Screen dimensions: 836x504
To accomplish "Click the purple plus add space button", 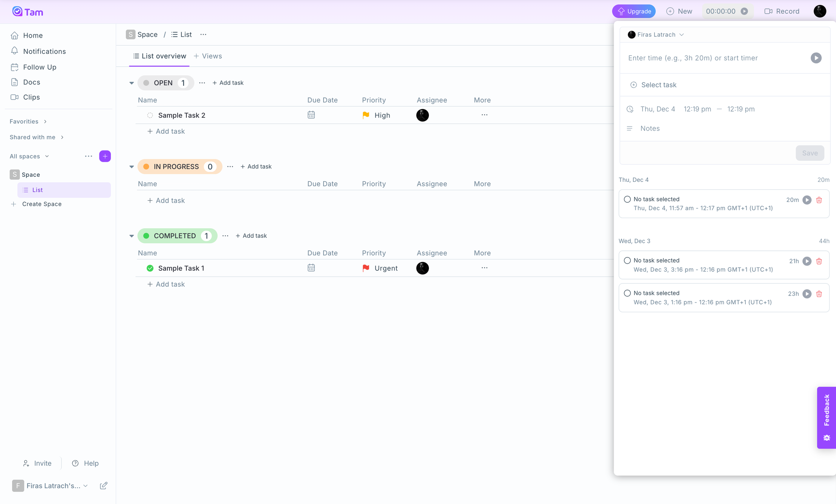I will pos(105,156).
